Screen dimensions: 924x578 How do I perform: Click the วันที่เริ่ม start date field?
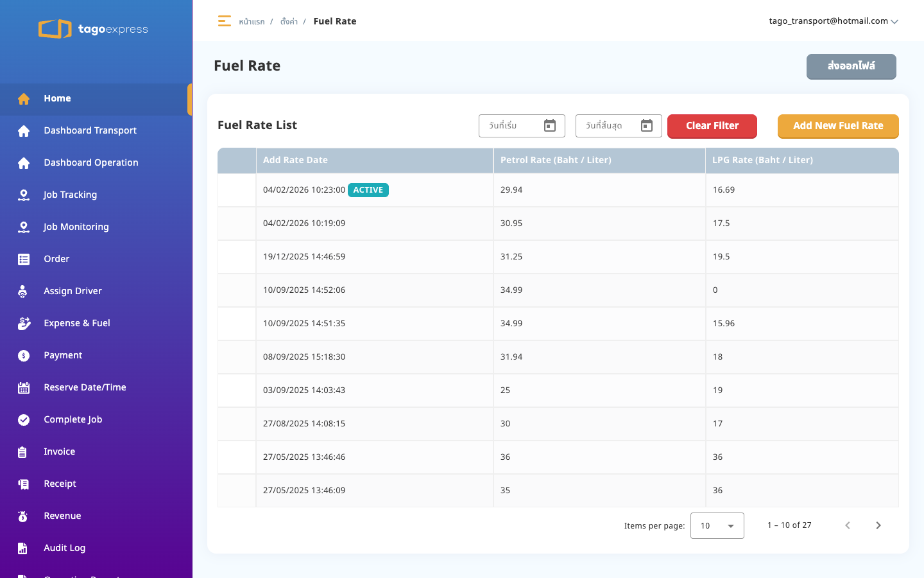click(522, 126)
